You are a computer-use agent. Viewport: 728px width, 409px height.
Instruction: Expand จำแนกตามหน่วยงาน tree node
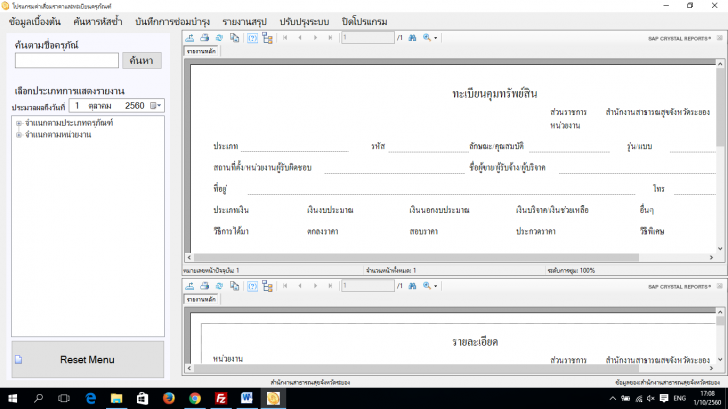[19, 135]
